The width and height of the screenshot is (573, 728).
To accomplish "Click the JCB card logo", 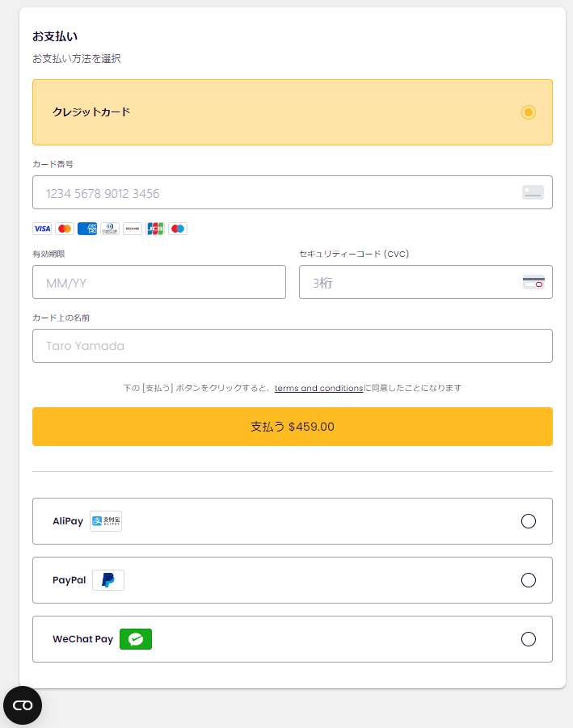I will (155, 229).
